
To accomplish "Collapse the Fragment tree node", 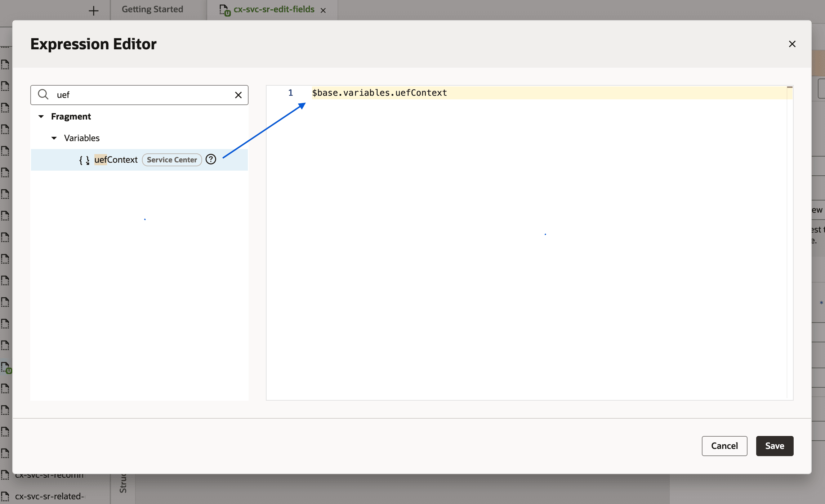I will [41, 116].
